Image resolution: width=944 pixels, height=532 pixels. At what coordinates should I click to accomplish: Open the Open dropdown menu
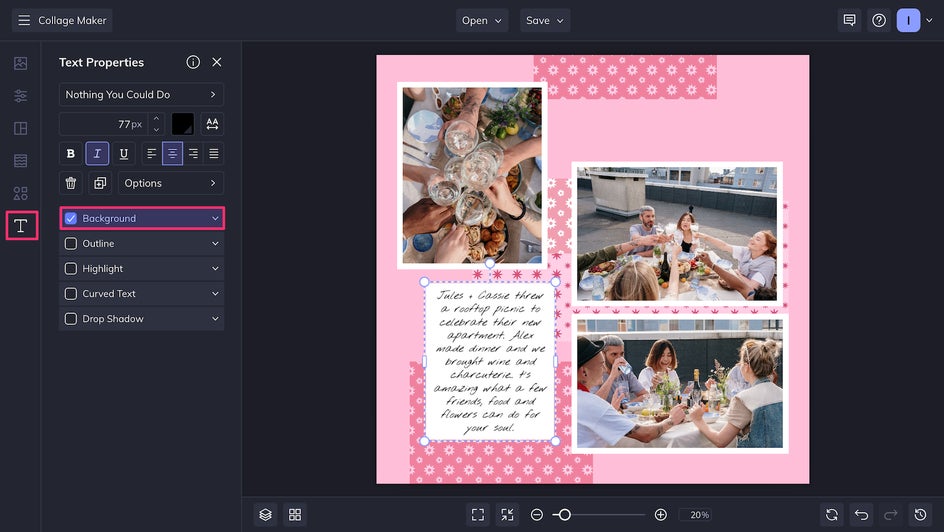pos(482,20)
